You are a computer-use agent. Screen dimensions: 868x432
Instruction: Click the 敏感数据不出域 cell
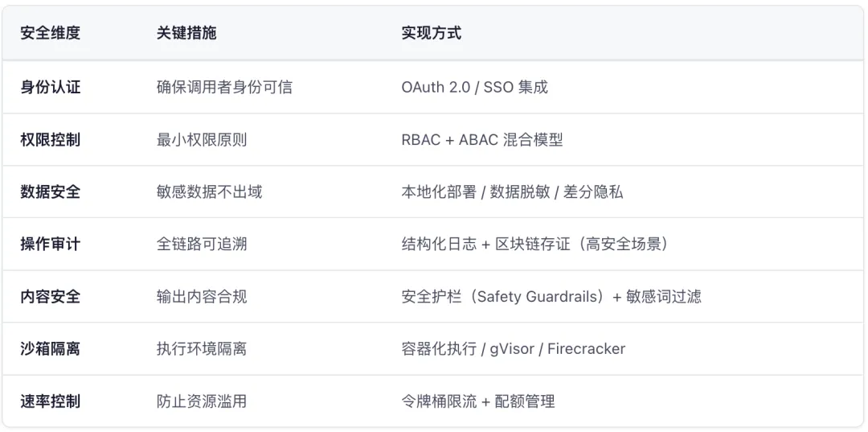(x=209, y=191)
